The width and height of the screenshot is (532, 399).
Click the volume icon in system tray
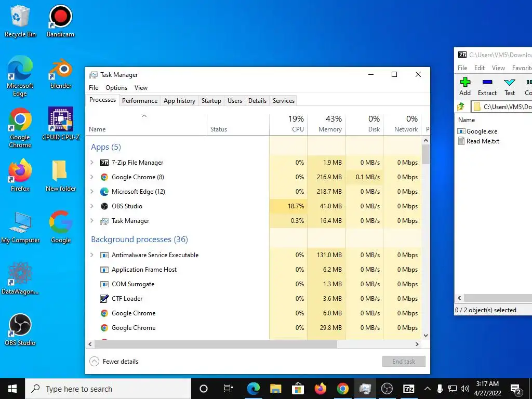[465, 389]
